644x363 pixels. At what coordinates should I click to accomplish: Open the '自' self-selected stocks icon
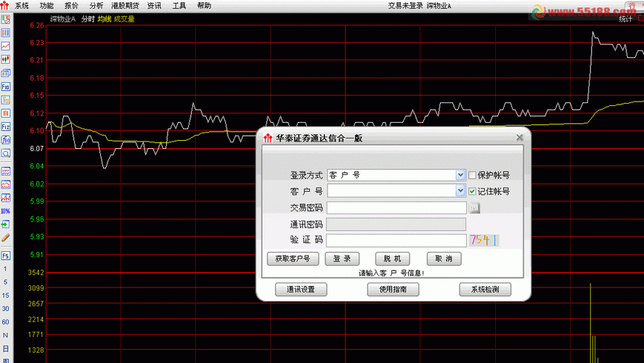coord(5,113)
